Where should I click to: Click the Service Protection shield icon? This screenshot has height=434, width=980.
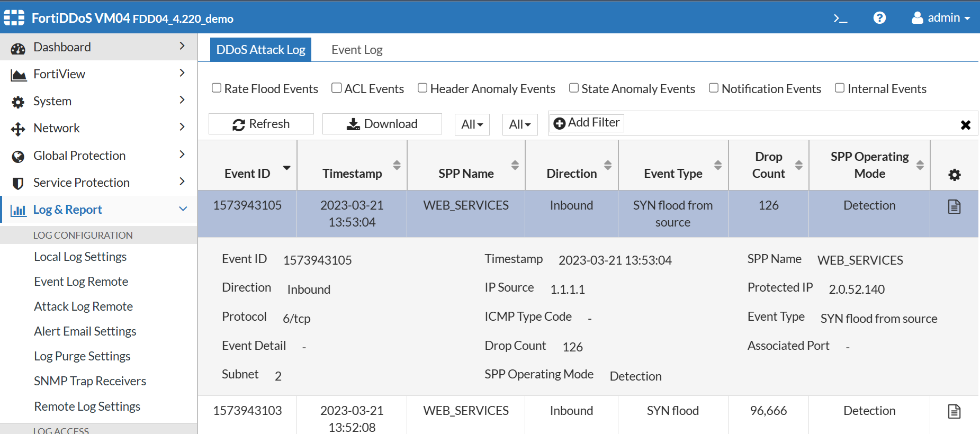tap(18, 184)
